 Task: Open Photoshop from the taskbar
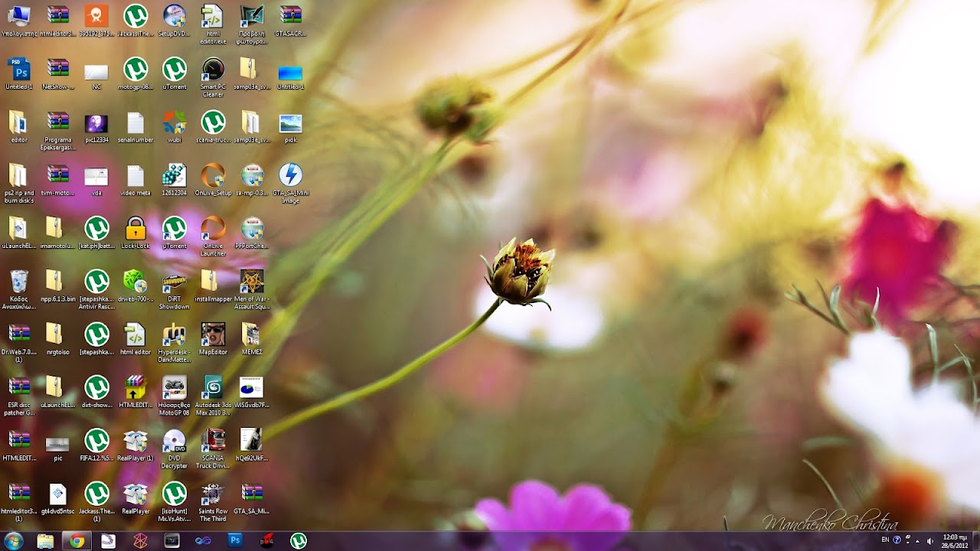(x=235, y=541)
